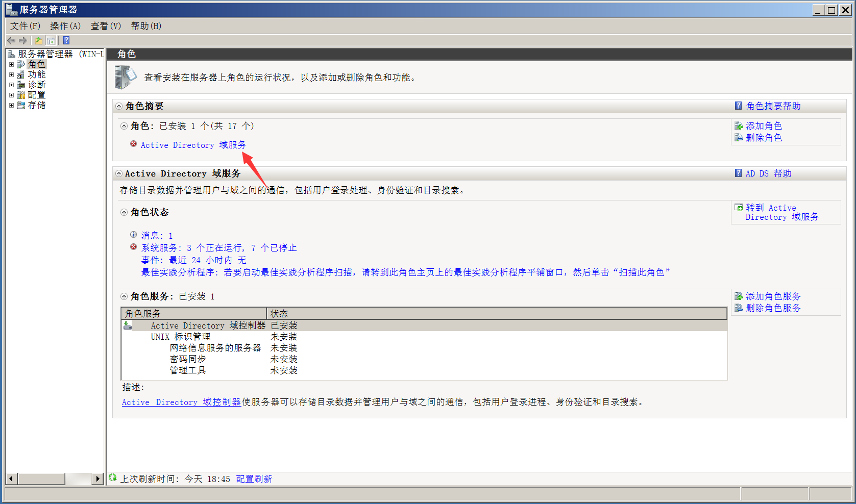The width and height of the screenshot is (856, 504).
Task: Select the 配置 node in the tree
Action: tap(37, 95)
